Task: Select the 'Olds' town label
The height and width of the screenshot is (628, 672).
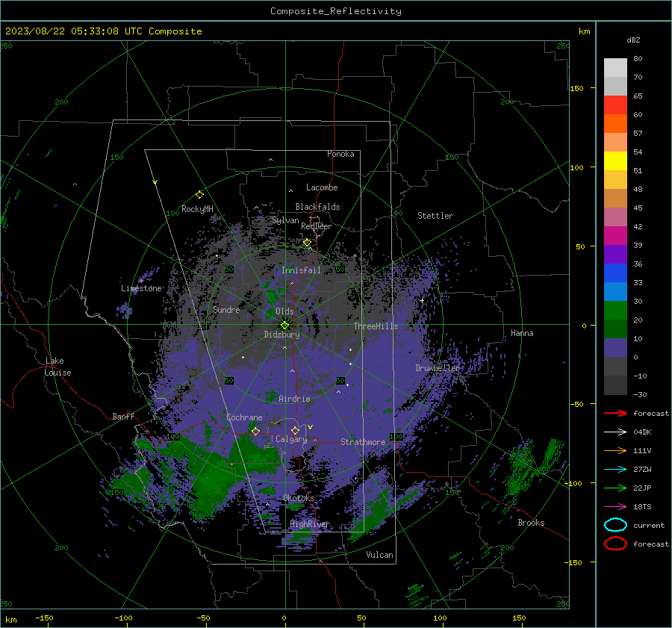Action: 284,311
